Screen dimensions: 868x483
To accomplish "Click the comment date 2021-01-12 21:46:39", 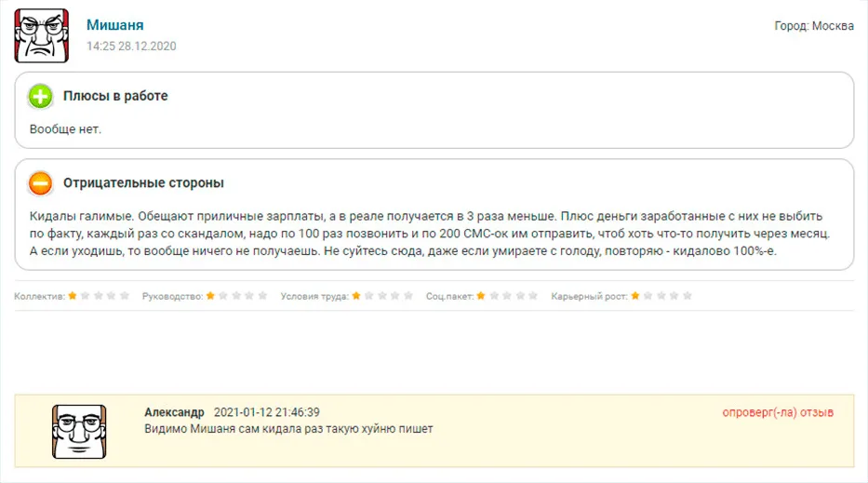I will click(x=267, y=412).
